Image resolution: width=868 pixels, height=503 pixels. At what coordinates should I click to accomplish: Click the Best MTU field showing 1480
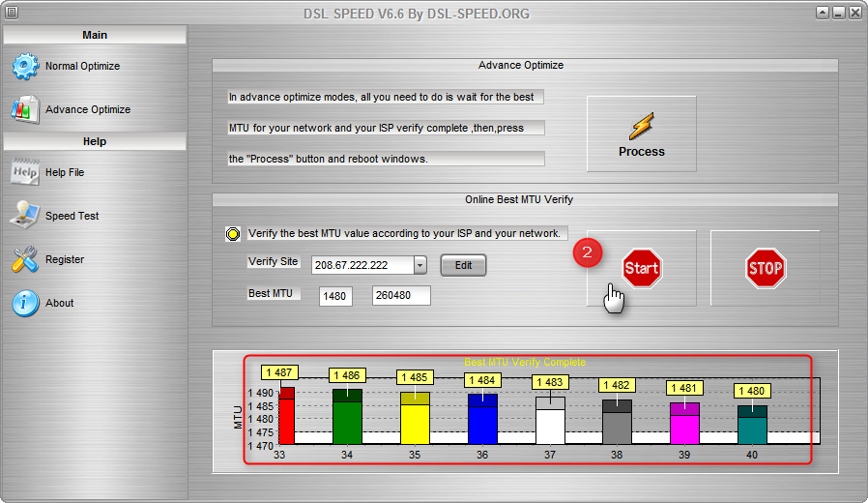click(336, 296)
